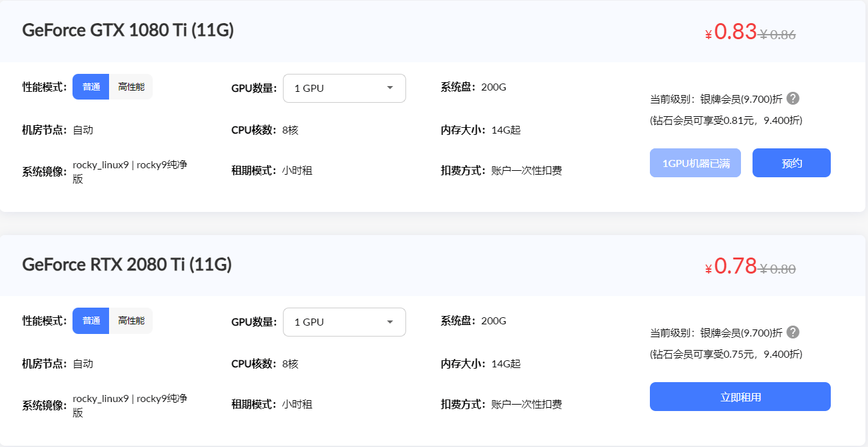Click 机房节点 自动 value in GTX 1080 Ti card

(83, 130)
